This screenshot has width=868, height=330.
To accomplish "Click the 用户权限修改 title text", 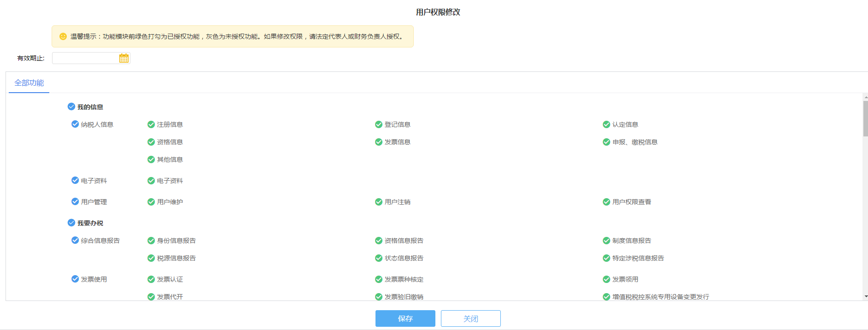I will click(x=438, y=12).
